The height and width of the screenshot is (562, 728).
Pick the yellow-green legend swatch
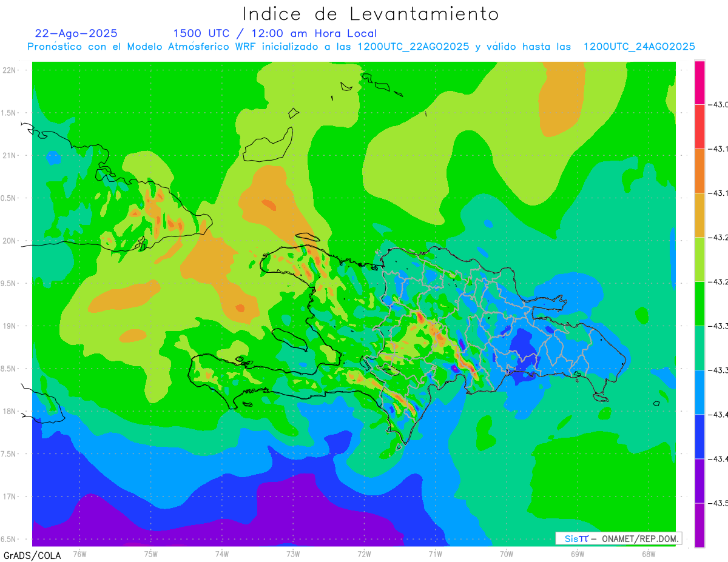tap(699, 259)
